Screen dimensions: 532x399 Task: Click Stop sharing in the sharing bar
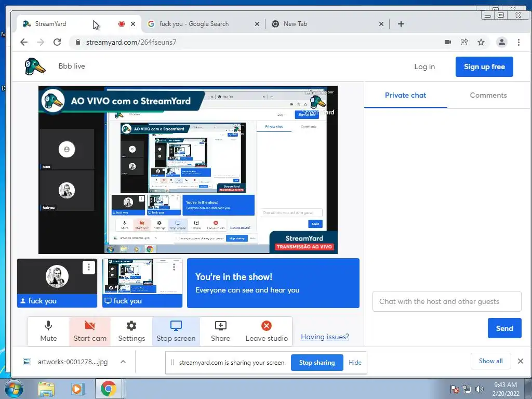click(317, 363)
